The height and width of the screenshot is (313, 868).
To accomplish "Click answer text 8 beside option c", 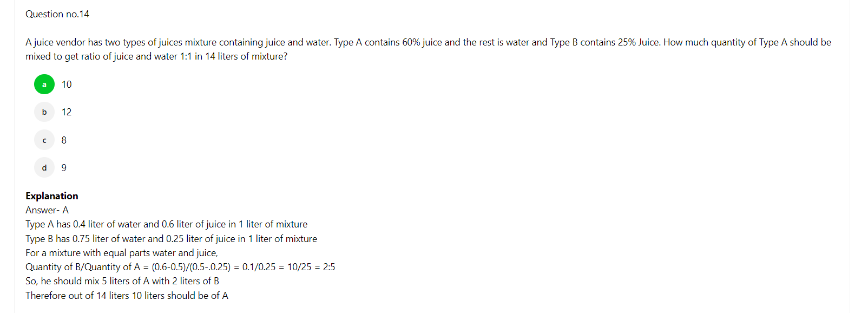I will [64, 140].
